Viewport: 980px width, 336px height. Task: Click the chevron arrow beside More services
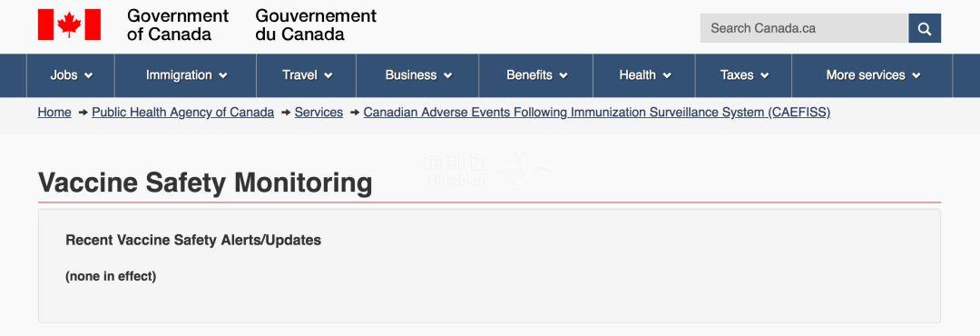916,75
